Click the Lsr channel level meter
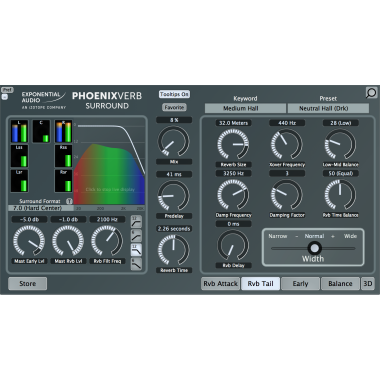Viewport: 380px width, 380px height. pyautogui.click(x=19, y=181)
